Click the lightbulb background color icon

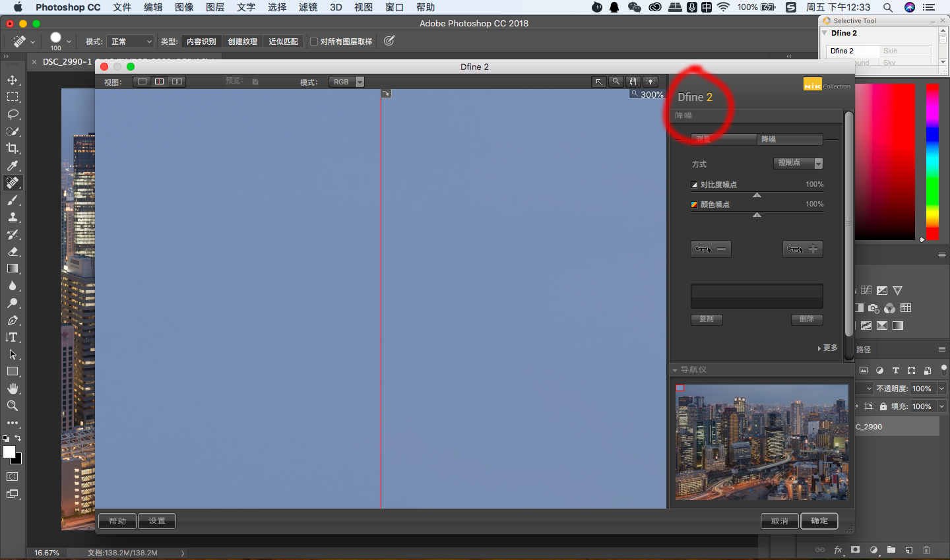(x=650, y=82)
